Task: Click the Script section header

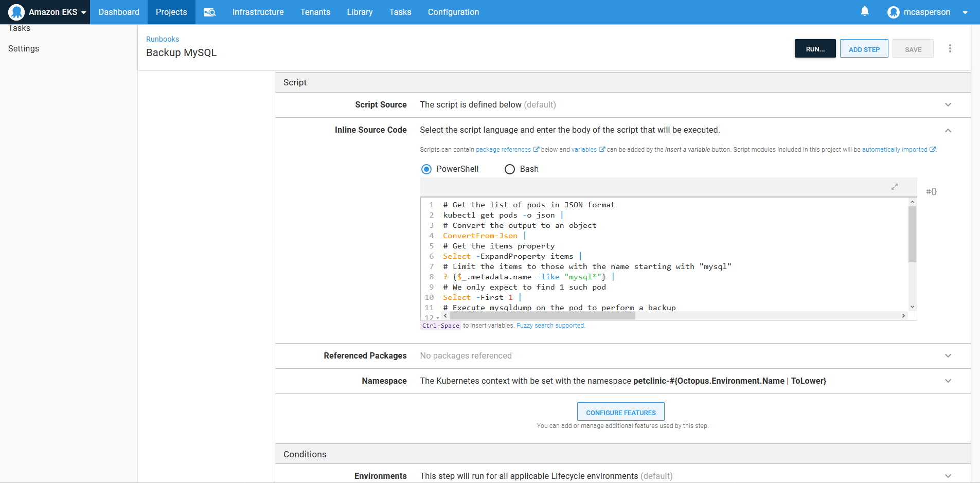Action: pos(622,82)
